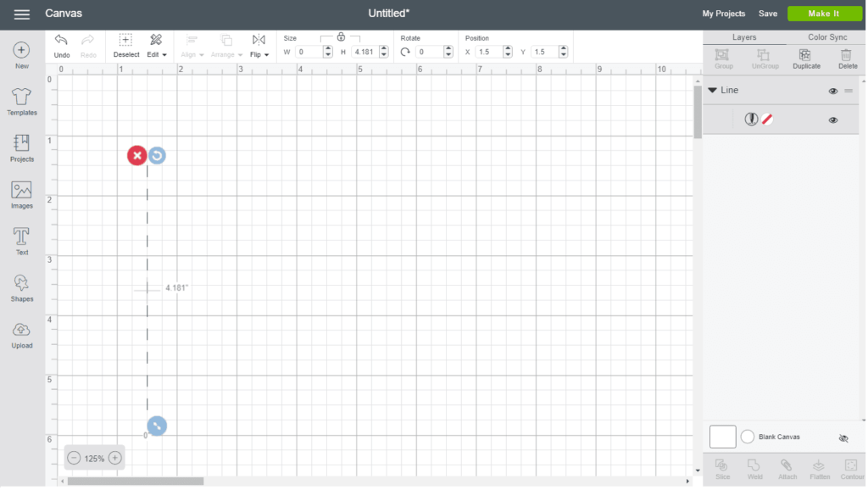Image resolution: width=868 pixels, height=490 pixels.
Task: Open the Upload panel
Action: (21, 334)
